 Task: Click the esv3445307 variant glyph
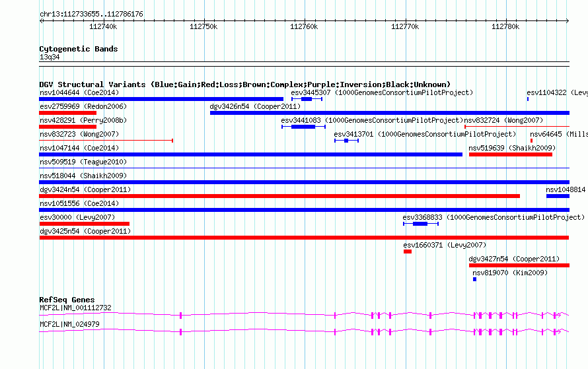tap(307, 99)
